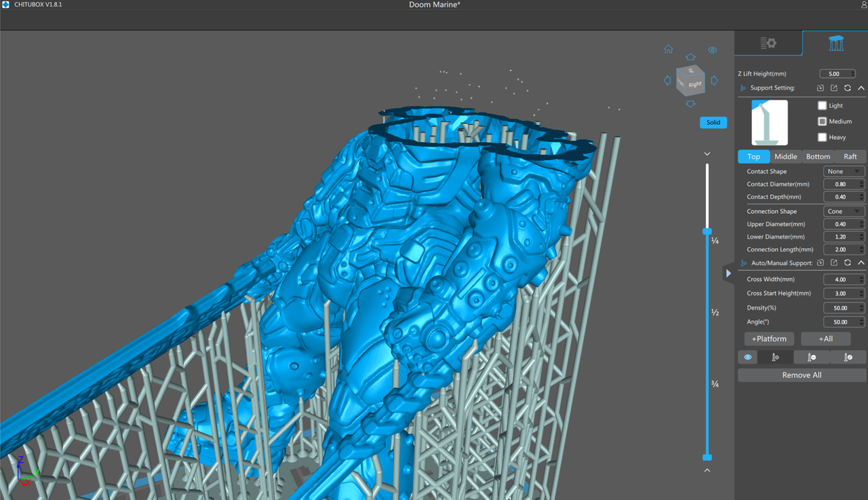
Task: Select the delete support tool
Action: pyautogui.click(x=812, y=357)
